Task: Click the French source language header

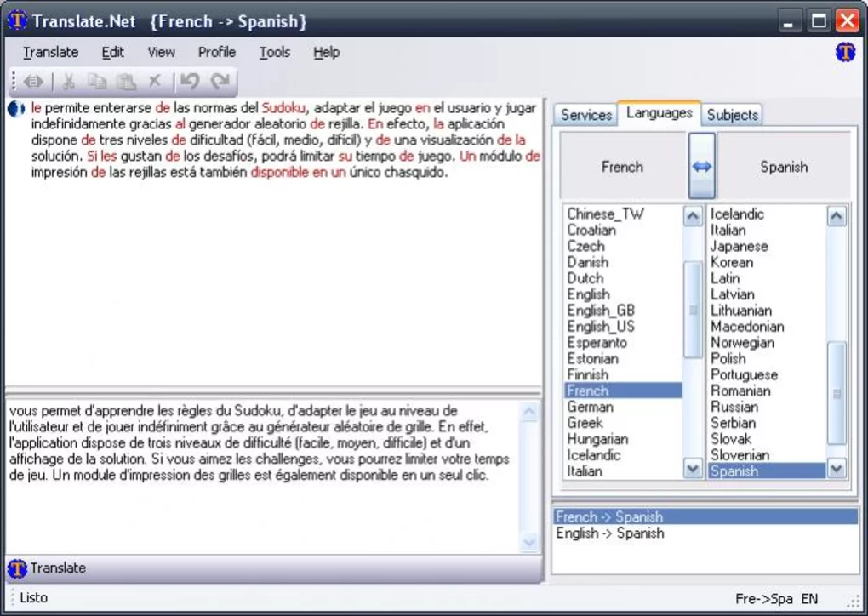Action: click(x=623, y=167)
